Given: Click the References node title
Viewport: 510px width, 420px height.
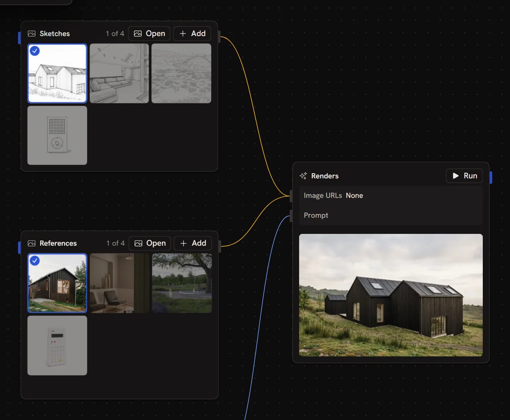Looking at the screenshot, I should pos(58,243).
